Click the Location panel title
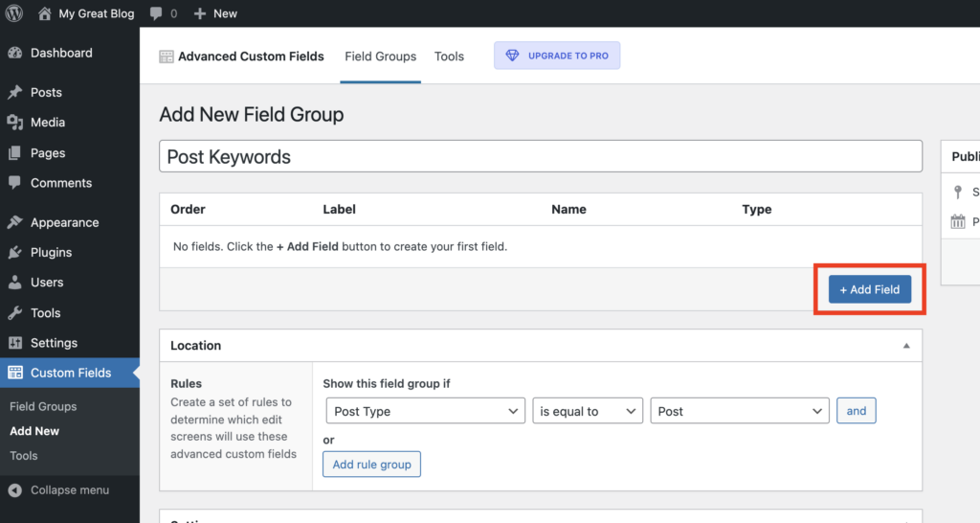Image resolution: width=980 pixels, height=523 pixels. 195,346
